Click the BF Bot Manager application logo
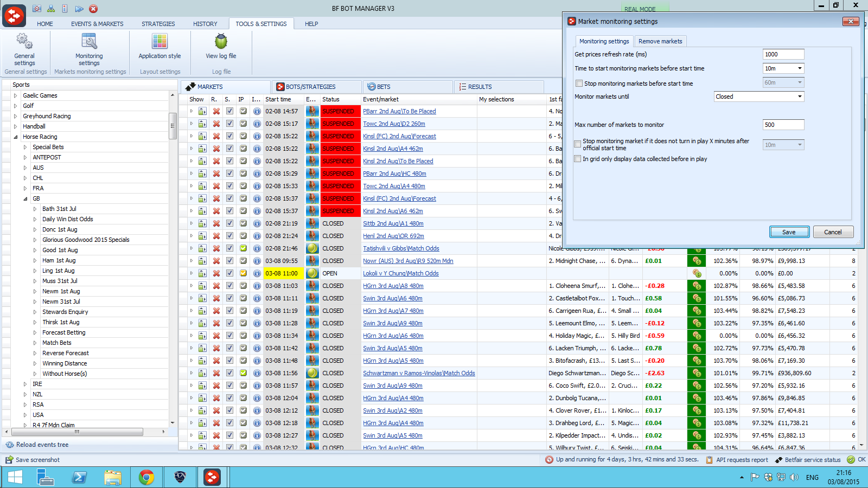Viewport: 868px width, 488px height. [x=14, y=16]
